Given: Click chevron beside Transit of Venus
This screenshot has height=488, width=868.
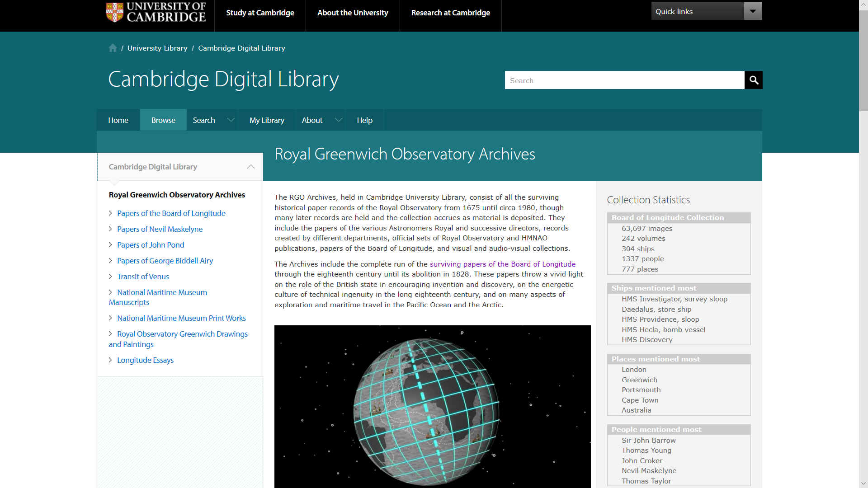Looking at the screenshot, I should point(110,277).
